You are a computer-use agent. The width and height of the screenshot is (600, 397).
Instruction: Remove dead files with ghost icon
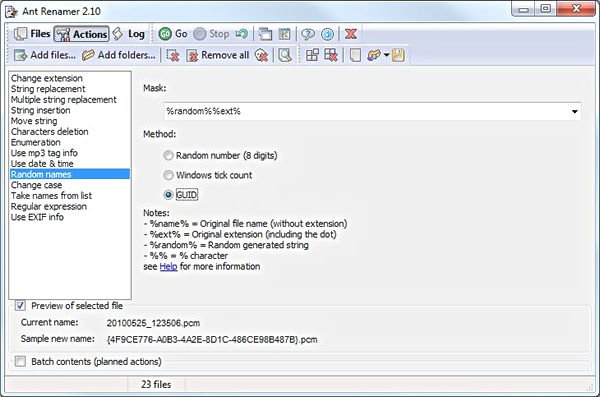pyautogui.click(x=261, y=56)
